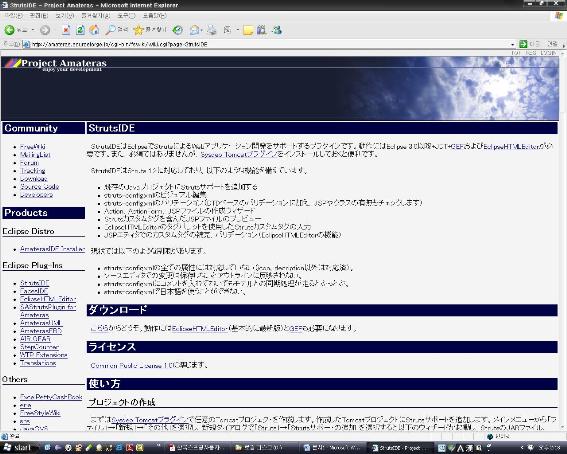Click the page icon in the address bar

coord(26,44)
